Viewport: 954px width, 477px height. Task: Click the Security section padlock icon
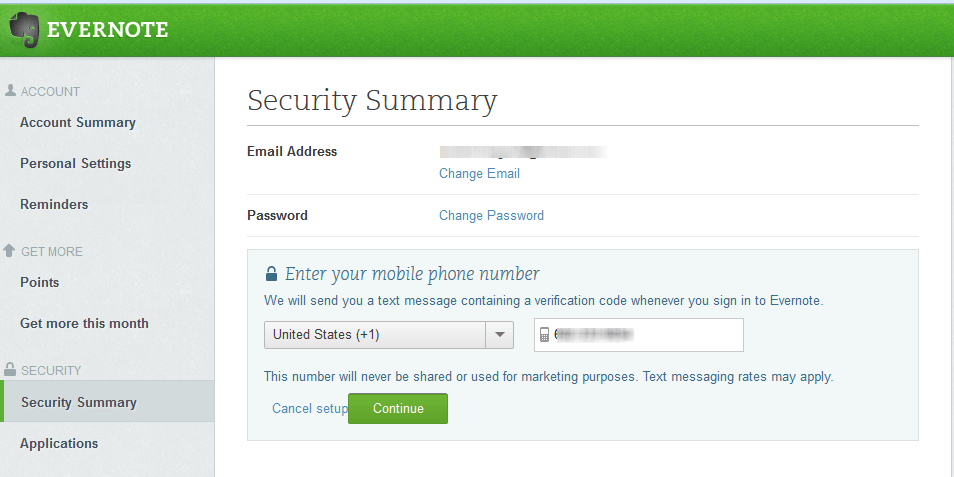(x=10, y=369)
